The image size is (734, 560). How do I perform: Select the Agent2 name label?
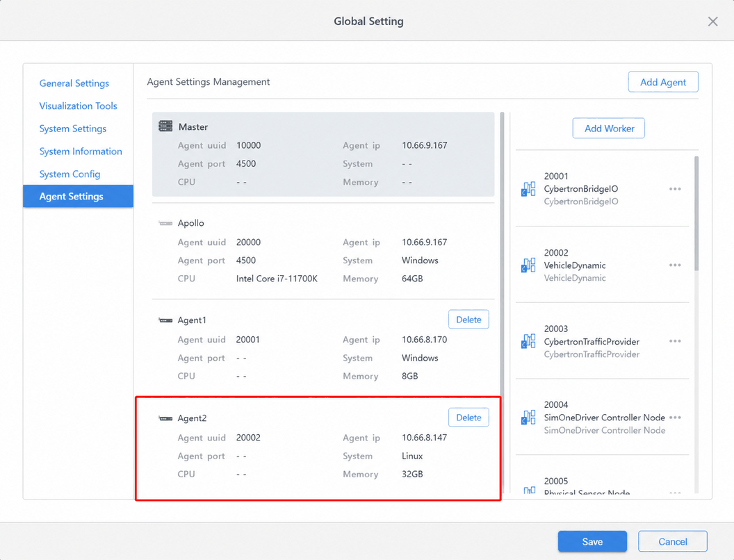pos(192,418)
